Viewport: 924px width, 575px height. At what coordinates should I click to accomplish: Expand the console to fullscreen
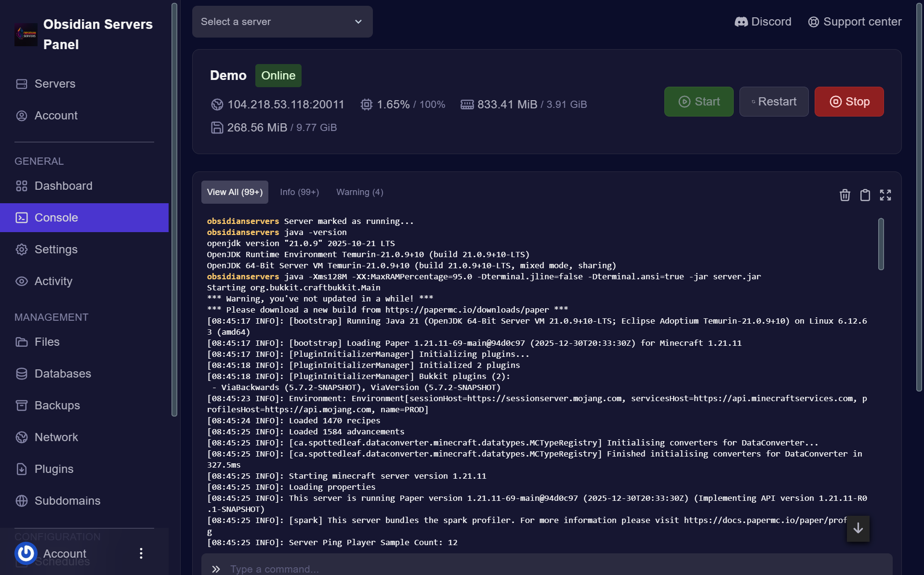pos(885,195)
